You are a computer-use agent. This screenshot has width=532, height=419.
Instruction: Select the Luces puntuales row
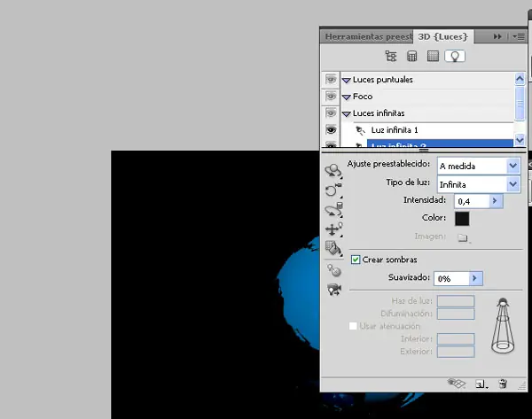427,80
